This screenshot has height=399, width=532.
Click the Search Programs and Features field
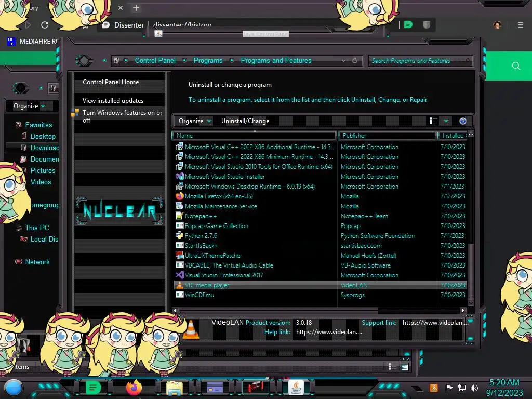click(x=420, y=61)
